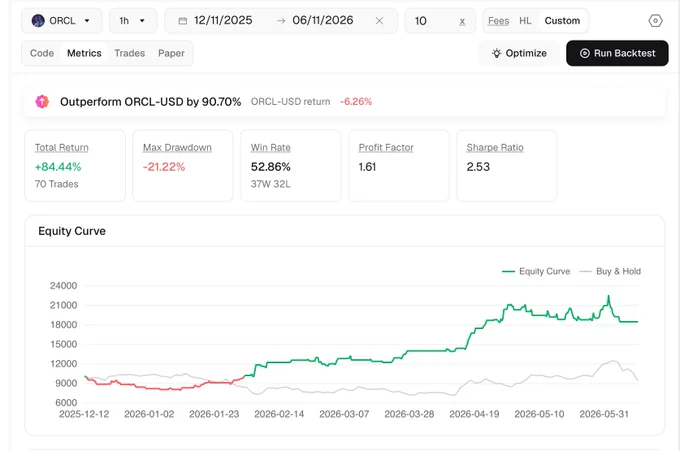Click the Win Rate label
The image size is (680, 451).
coord(270,147)
